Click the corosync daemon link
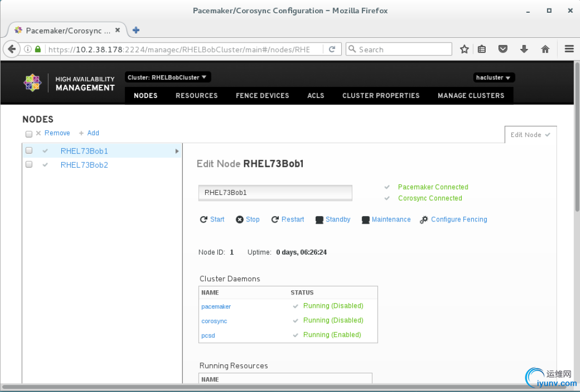Screen dimensions: 580x392 [214, 321]
